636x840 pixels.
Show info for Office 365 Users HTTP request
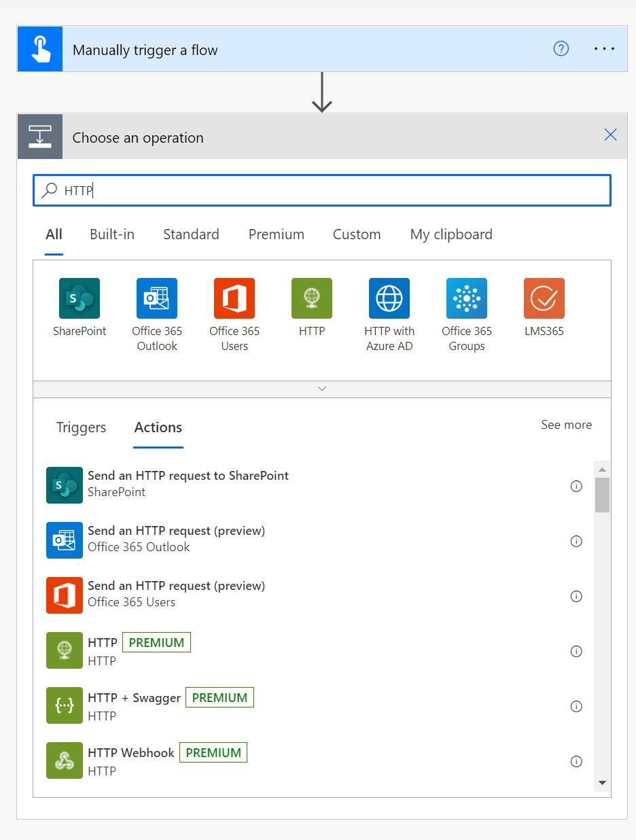tap(576, 596)
